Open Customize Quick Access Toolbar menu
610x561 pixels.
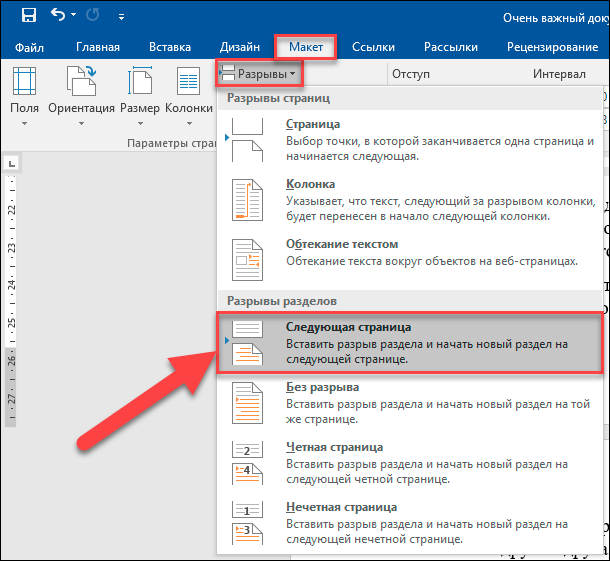(x=121, y=16)
